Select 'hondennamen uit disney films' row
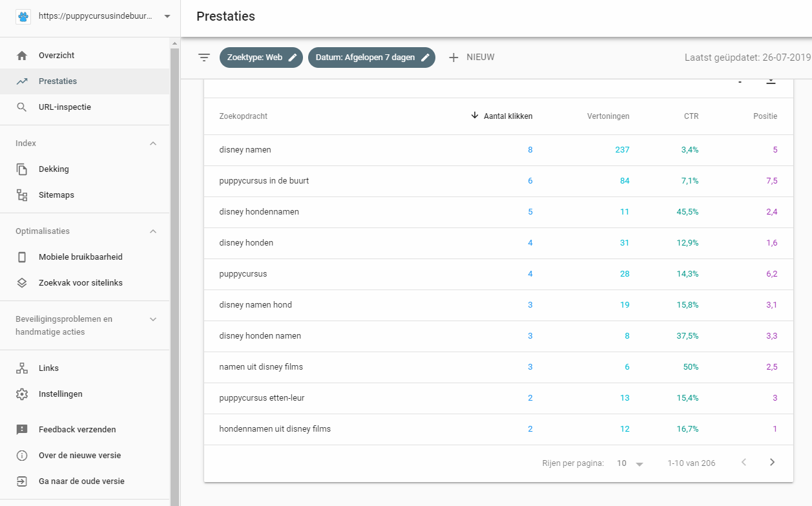Screen dimensions: 812x506 coord(498,429)
